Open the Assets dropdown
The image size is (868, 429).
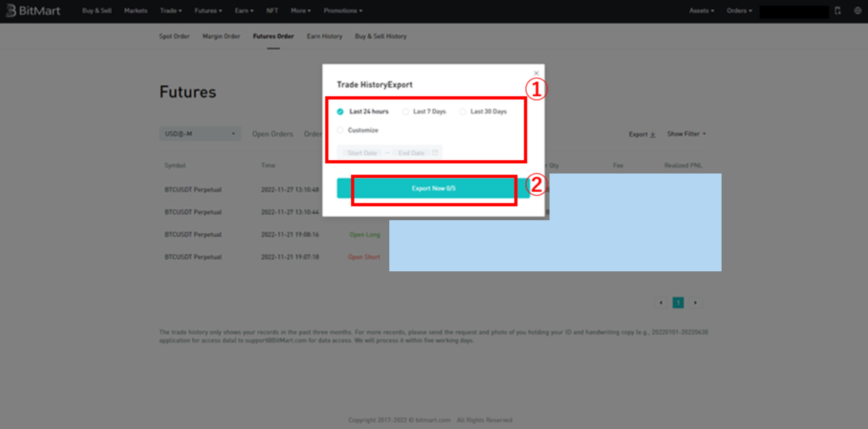[x=701, y=11]
